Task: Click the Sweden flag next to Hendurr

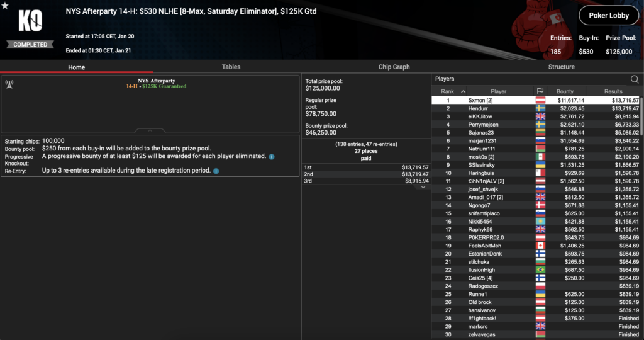Action: pos(540,108)
